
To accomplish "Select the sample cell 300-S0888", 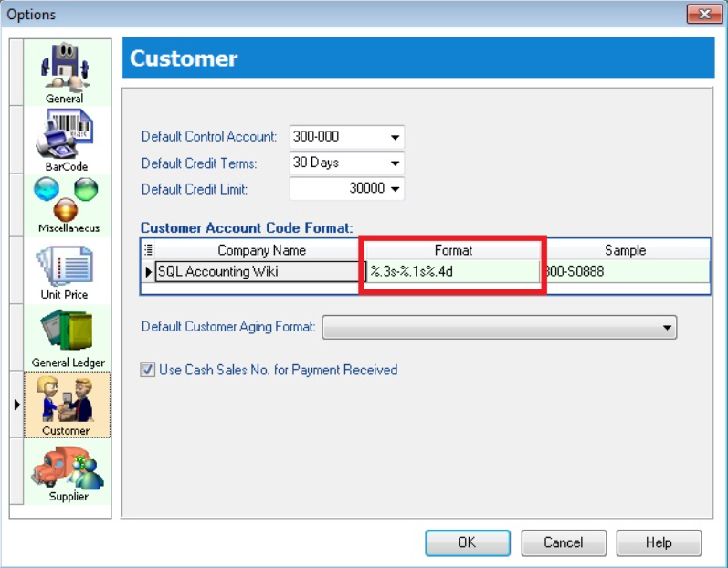I will (625, 271).
